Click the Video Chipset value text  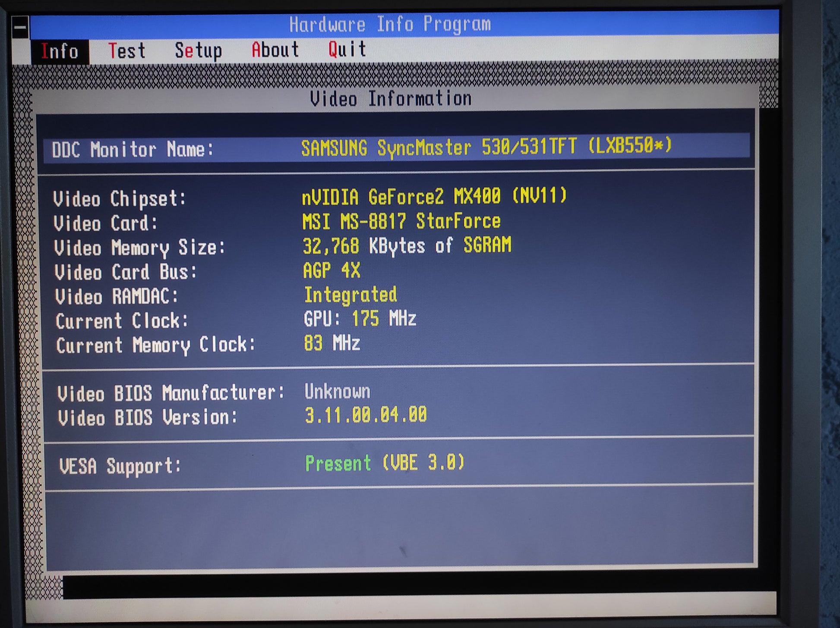point(434,197)
